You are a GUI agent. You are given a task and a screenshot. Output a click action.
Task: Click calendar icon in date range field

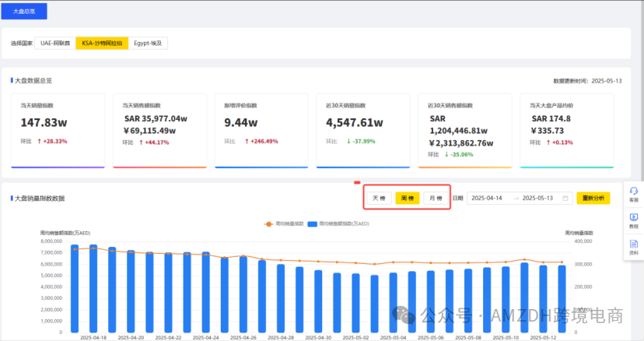(x=566, y=199)
